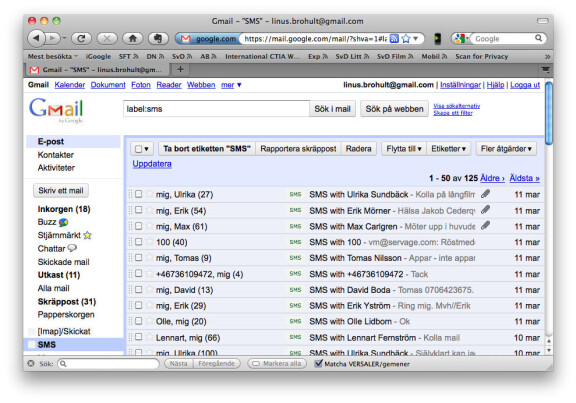Click the Sök på webben button
This screenshot has height=403, width=576.
point(395,109)
